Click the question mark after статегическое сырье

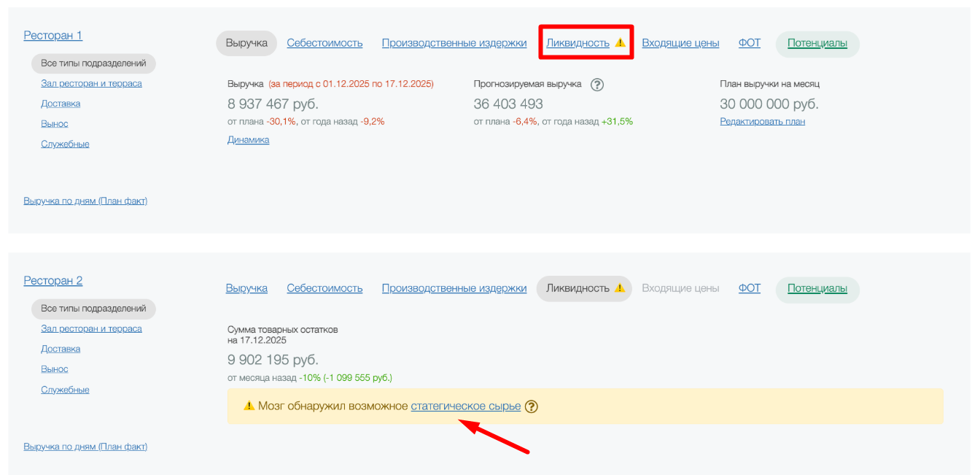(x=532, y=406)
